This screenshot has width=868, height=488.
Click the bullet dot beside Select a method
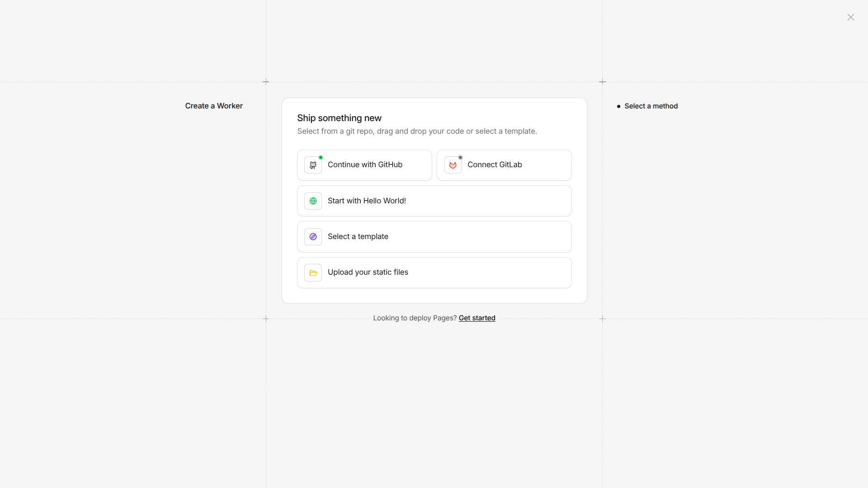point(618,106)
